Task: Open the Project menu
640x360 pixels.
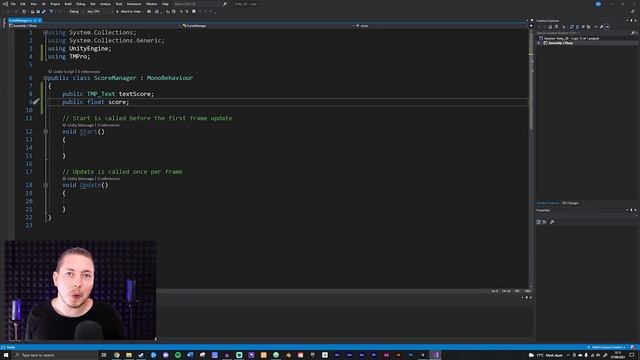Action: coord(55,4)
